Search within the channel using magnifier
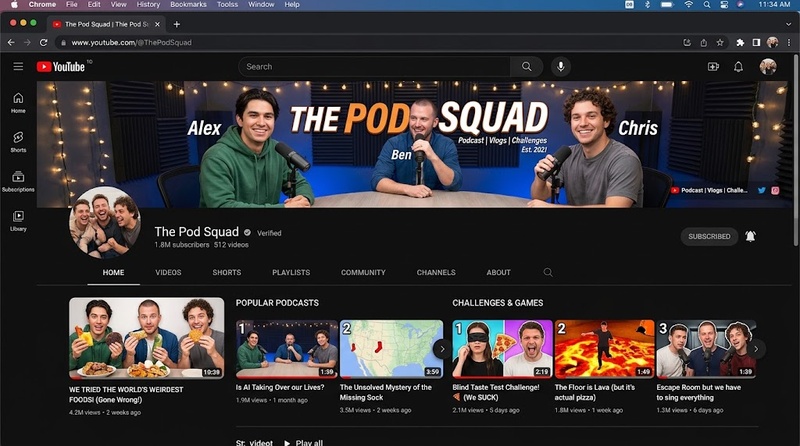Viewport: 800px width, 446px height. (548, 272)
